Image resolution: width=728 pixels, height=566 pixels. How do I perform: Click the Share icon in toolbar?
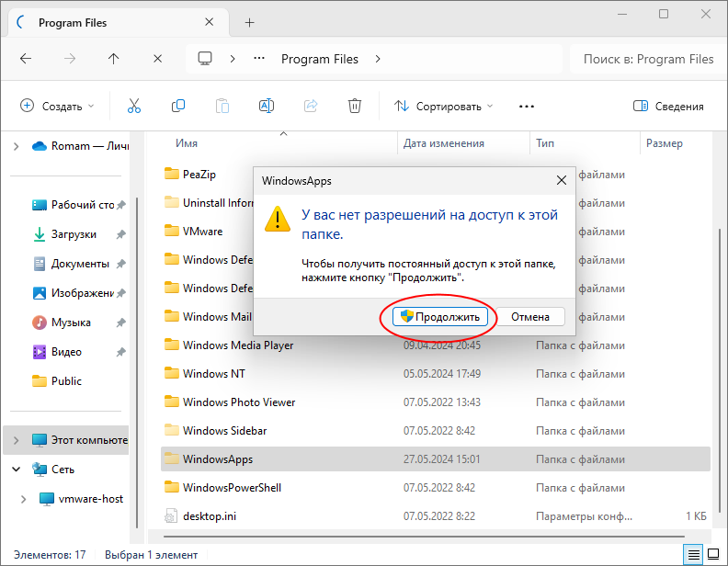pos(311,107)
